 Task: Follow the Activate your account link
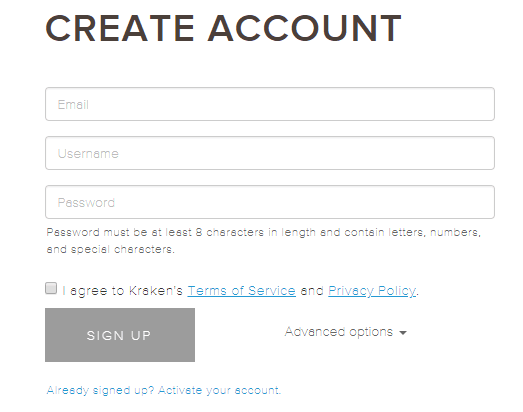pos(219,390)
